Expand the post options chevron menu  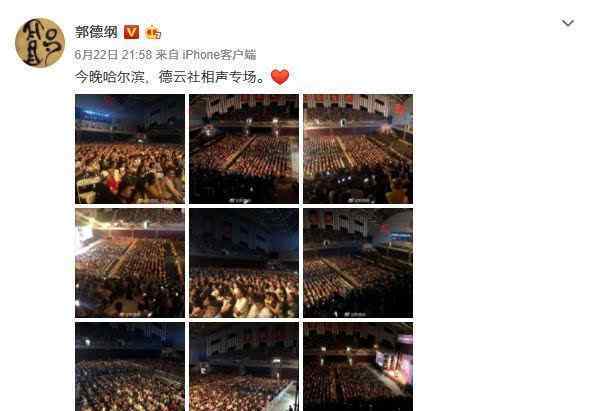pos(568,23)
